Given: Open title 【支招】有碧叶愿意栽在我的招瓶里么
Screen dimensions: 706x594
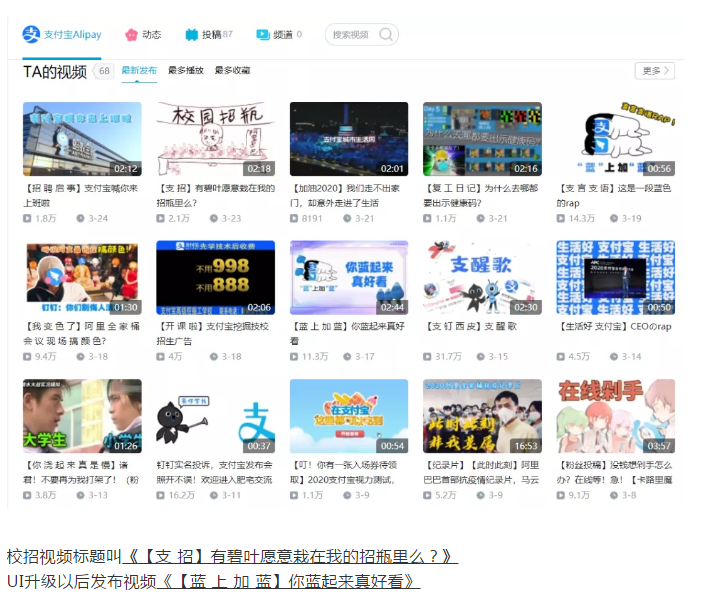Looking at the screenshot, I should [x=216, y=195].
